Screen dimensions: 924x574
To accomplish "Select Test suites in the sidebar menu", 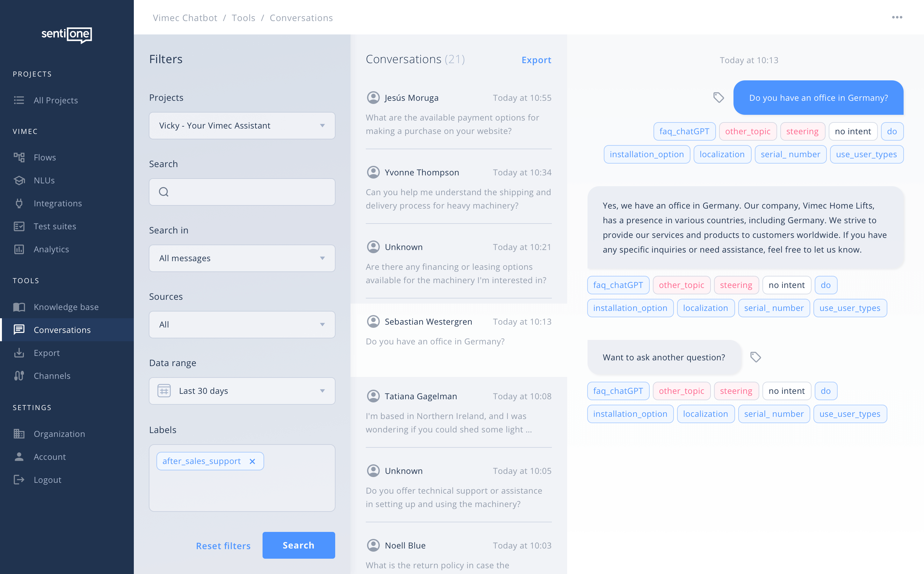I will pos(55,226).
